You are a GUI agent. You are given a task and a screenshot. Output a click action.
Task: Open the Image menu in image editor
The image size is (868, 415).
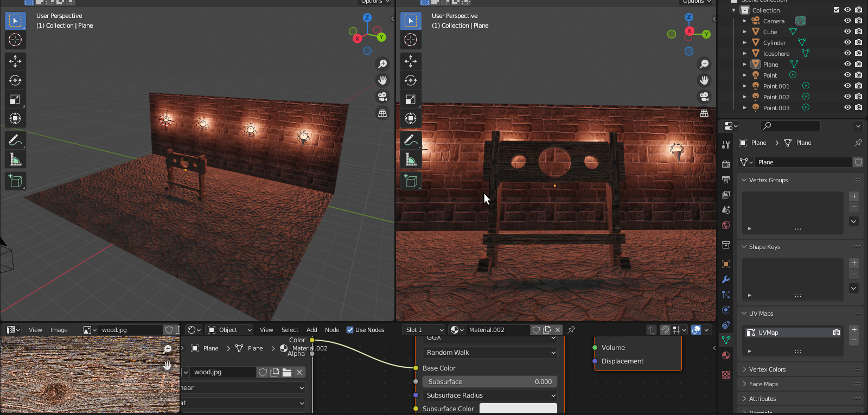(x=59, y=330)
